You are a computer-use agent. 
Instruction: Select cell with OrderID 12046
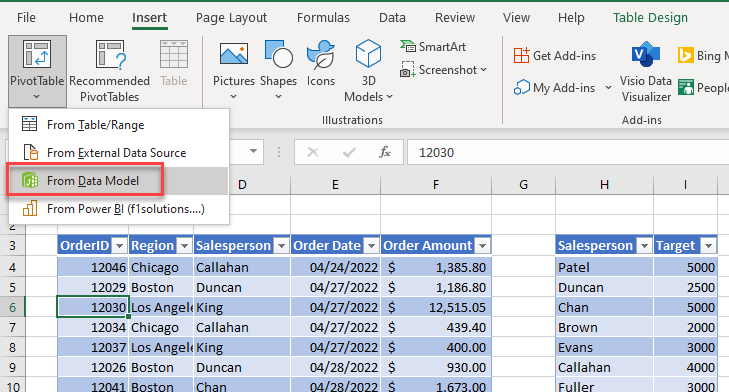[x=93, y=267]
